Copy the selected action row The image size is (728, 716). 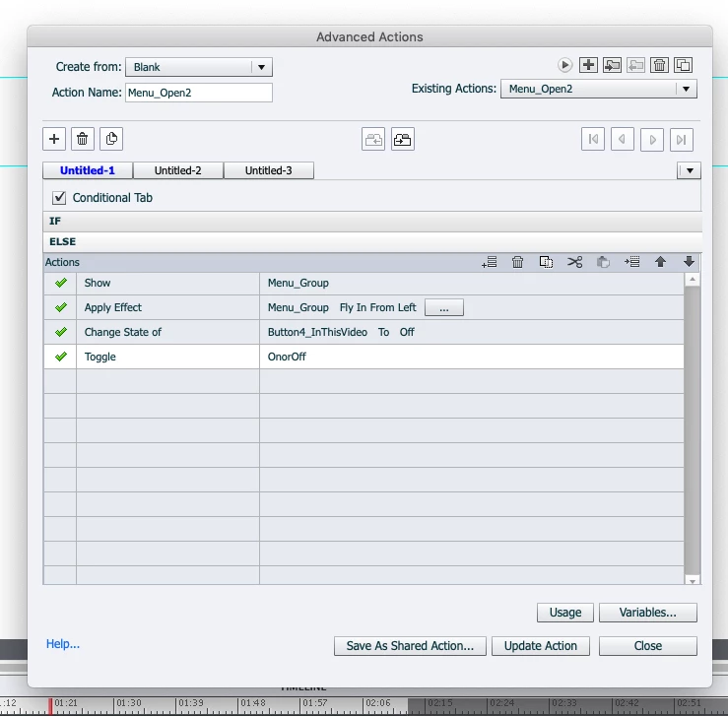[x=546, y=262]
